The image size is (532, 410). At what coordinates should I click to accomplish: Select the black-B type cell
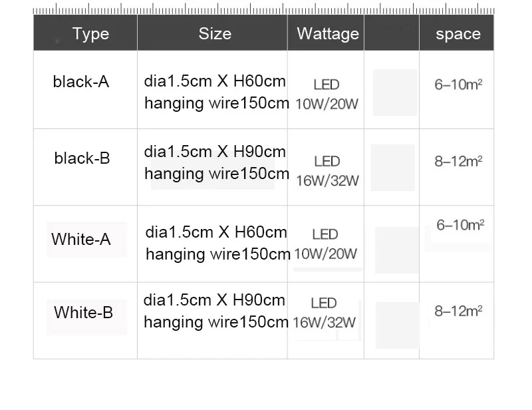(82, 158)
